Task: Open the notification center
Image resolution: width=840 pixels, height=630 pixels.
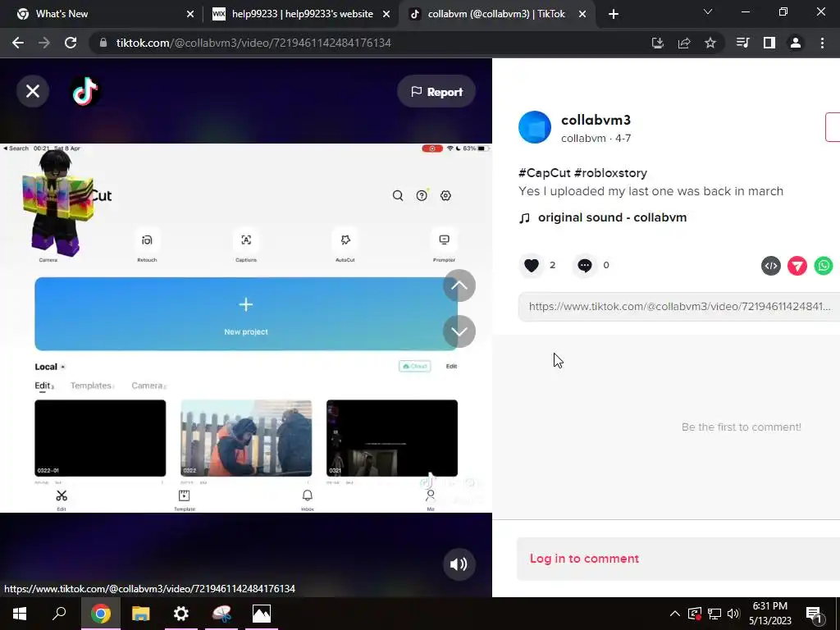Action: (814, 614)
